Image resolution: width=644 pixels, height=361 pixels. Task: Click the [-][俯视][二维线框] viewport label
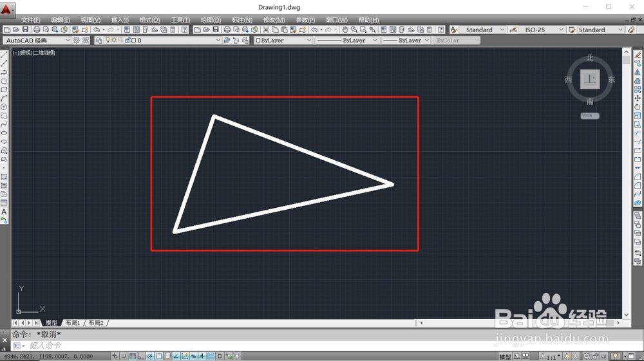point(33,53)
